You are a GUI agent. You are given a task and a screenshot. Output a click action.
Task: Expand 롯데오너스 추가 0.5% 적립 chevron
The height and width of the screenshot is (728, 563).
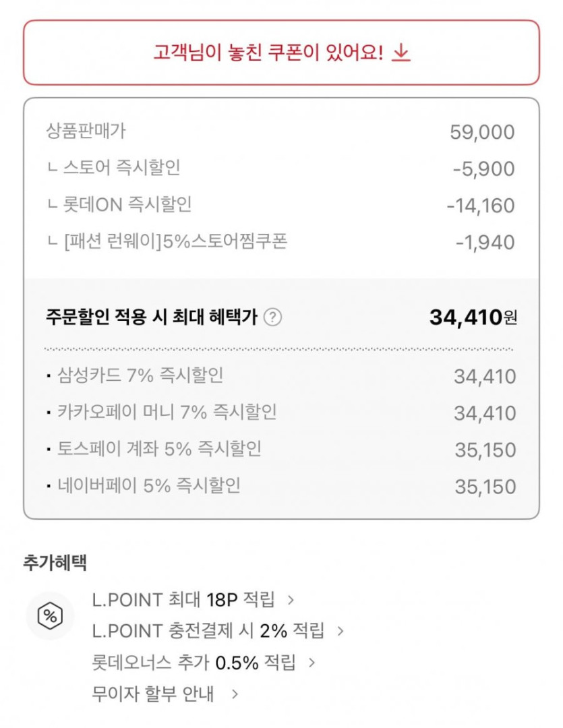312,663
